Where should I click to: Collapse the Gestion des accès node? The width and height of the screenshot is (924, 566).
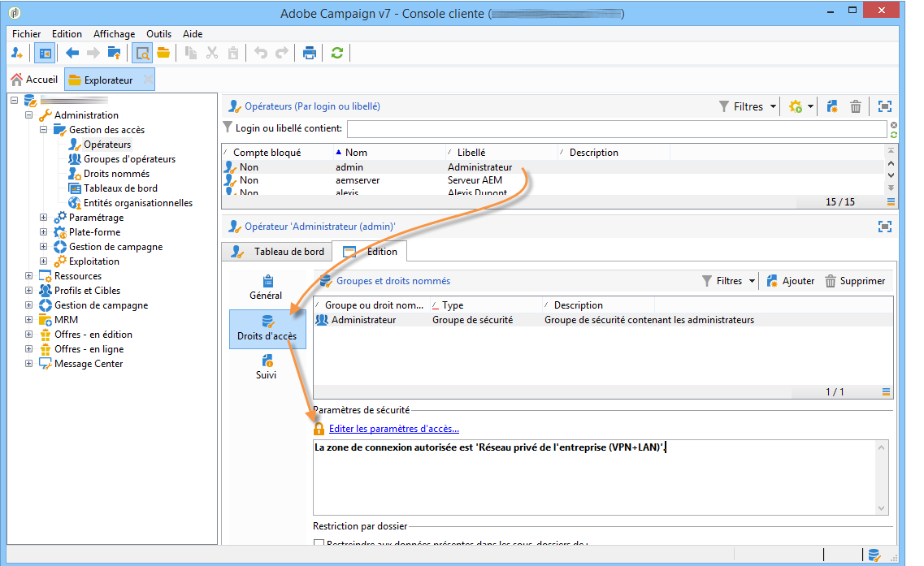(44, 130)
